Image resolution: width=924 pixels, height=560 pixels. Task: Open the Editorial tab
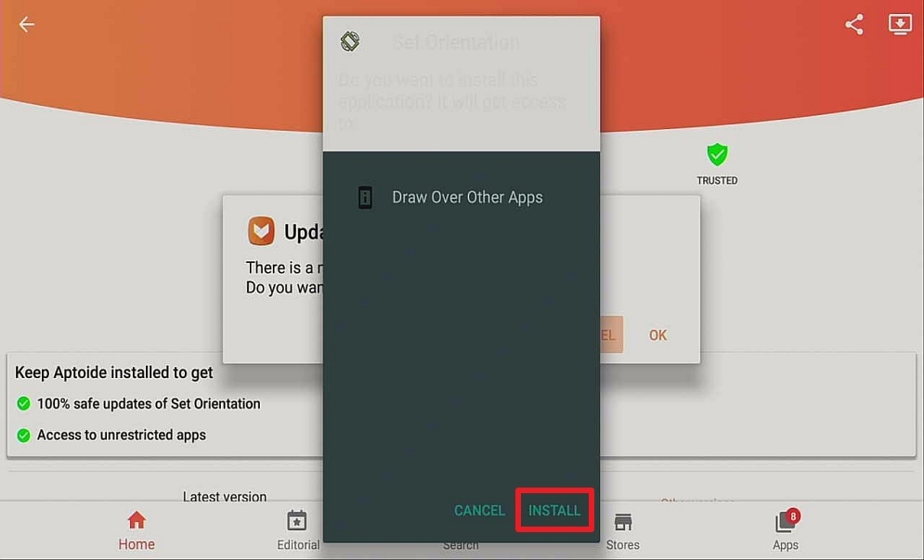297,530
